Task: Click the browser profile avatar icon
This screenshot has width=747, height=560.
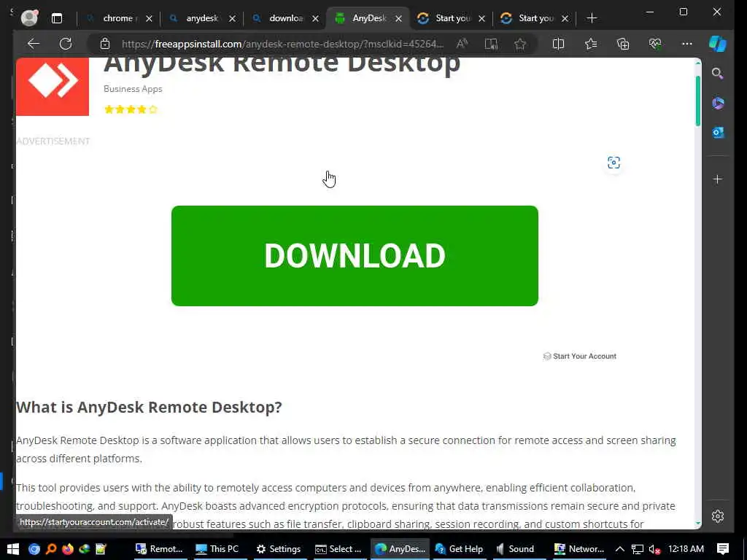Action: 29,18
